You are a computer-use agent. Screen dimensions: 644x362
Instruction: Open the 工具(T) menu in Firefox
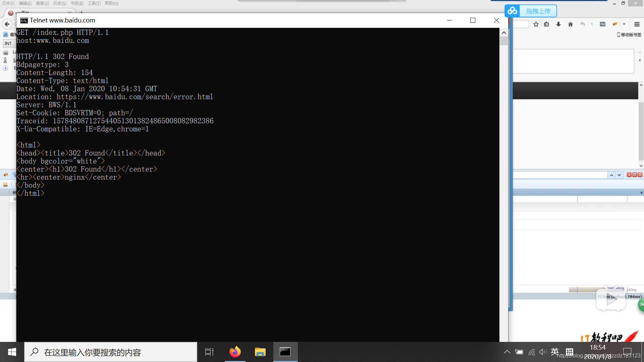tap(94, 3)
